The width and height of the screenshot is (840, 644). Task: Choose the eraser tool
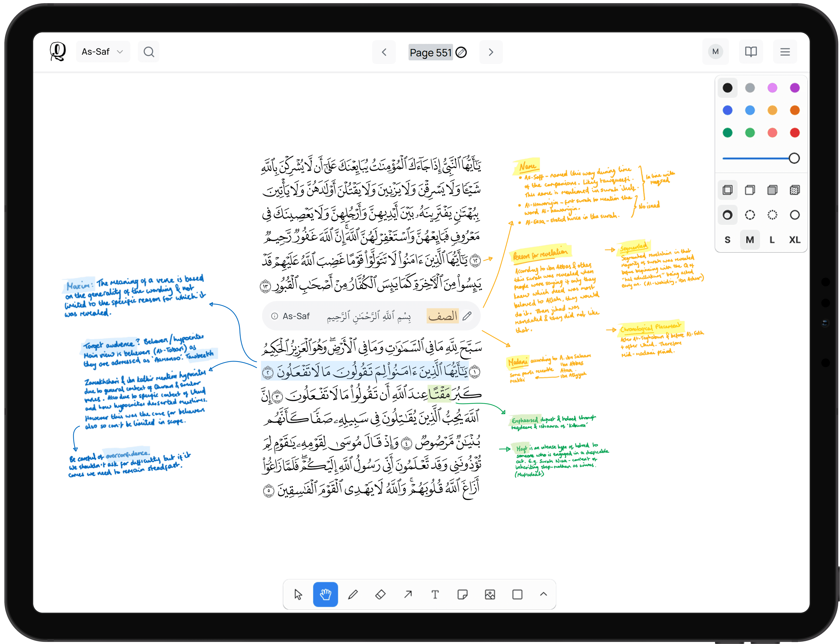[x=380, y=594]
